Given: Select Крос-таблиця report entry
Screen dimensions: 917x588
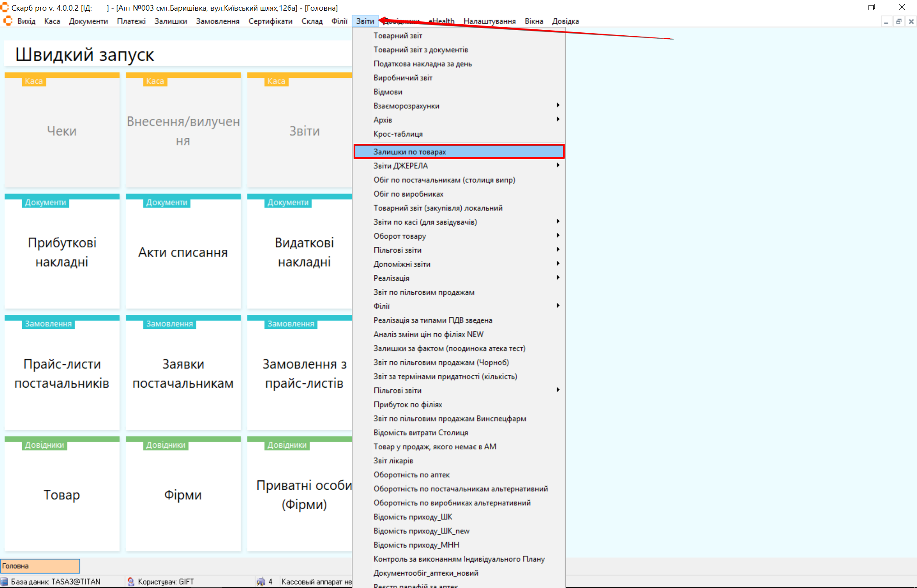Looking at the screenshot, I should [398, 134].
